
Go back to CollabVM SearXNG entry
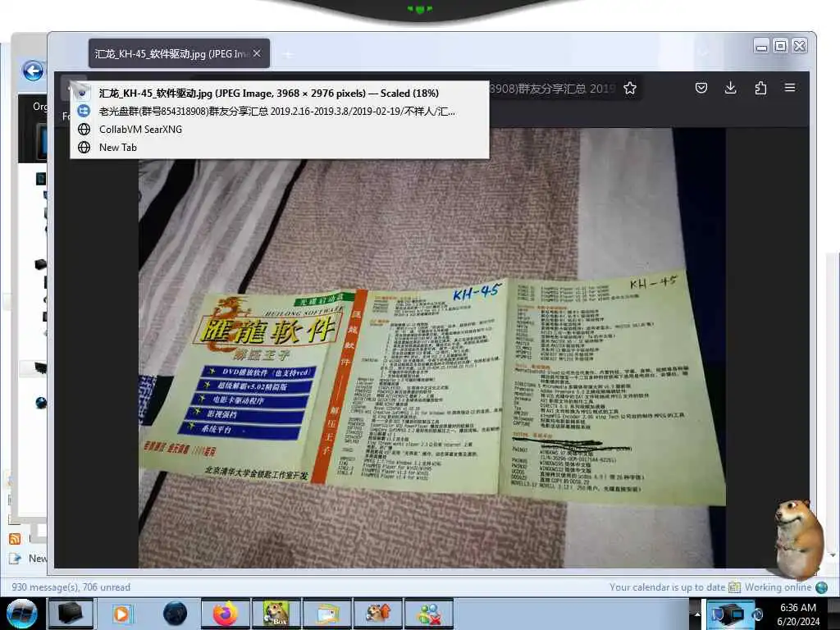[279, 129]
